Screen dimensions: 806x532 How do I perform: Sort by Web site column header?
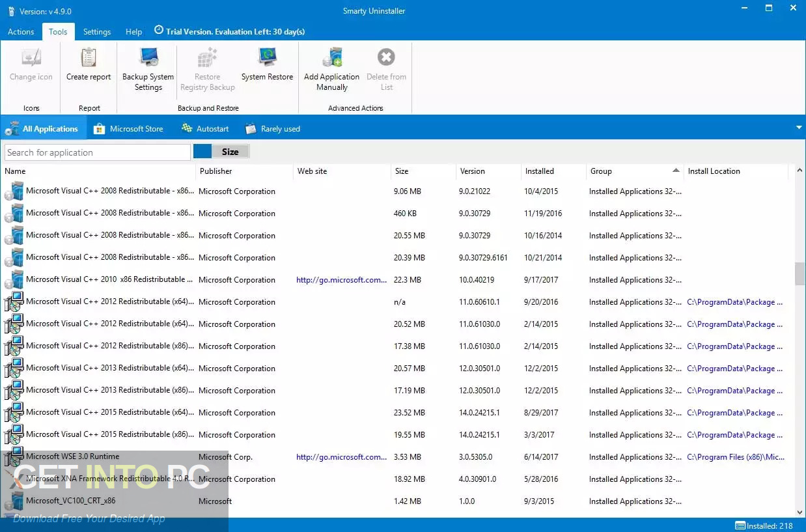[342, 171]
